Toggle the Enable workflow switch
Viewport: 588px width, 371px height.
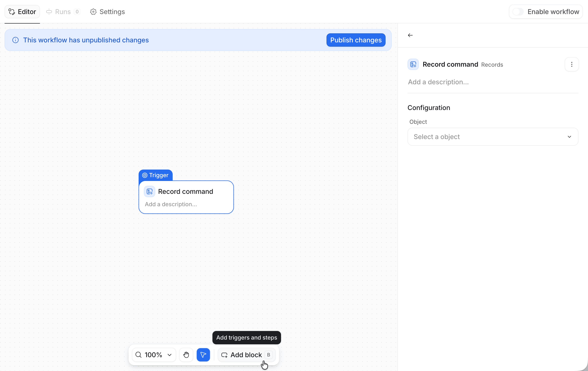518,12
